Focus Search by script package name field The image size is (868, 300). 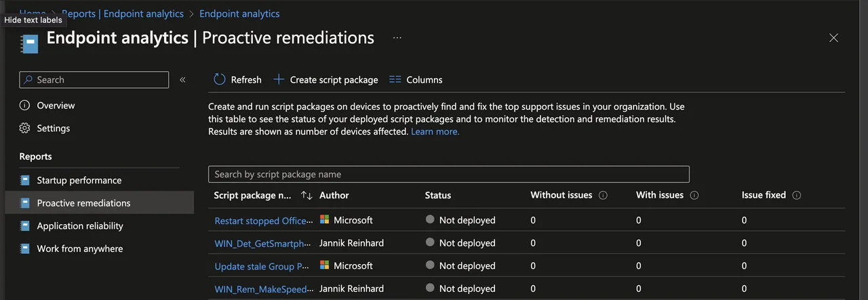point(449,174)
